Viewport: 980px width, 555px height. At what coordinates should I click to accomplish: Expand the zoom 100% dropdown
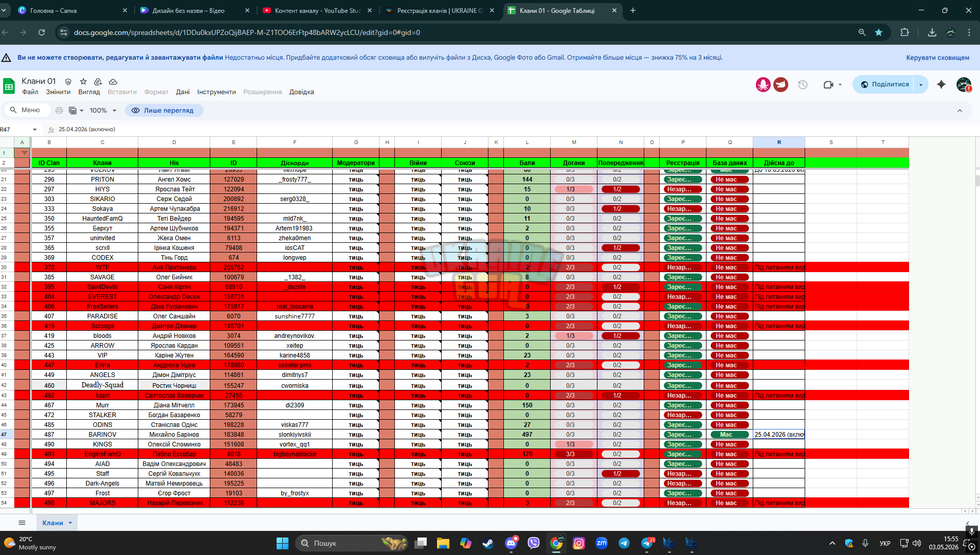[103, 110]
